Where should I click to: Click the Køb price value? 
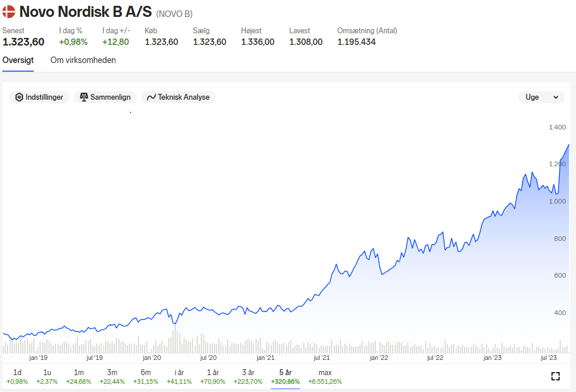tap(161, 42)
